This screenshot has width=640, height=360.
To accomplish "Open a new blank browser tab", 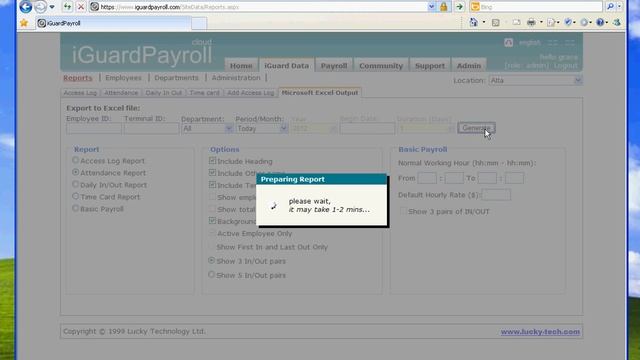I will (x=199, y=23).
